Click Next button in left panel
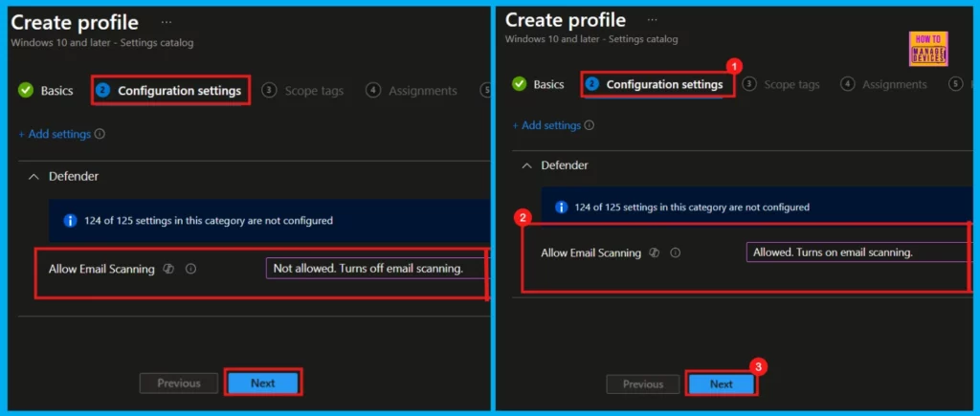The width and height of the screenshot is (980, 416). (x=262, y=383)
